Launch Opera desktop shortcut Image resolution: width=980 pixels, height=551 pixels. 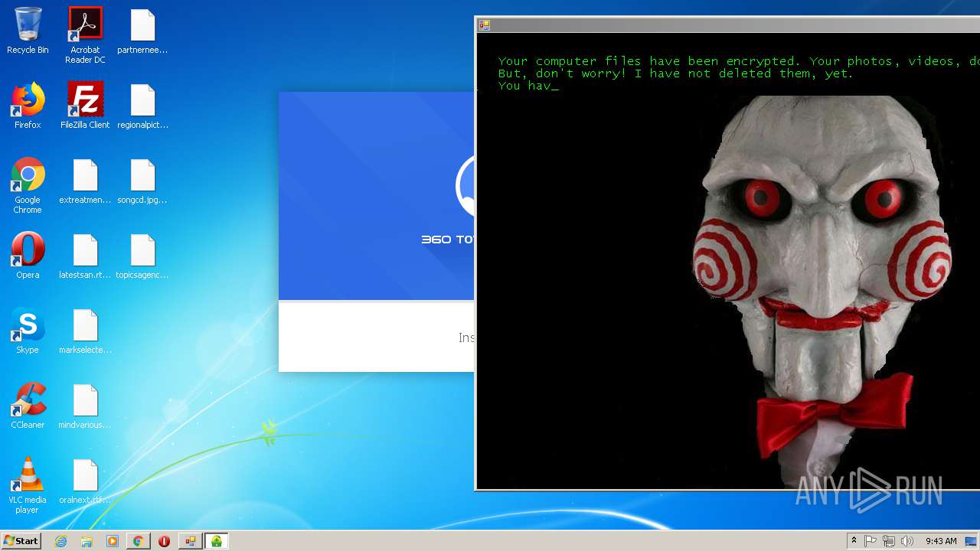coord(28,256)
